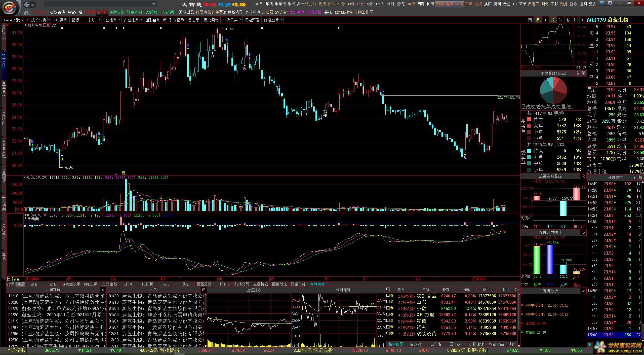
Task: Open 设 settings for 筹码分析
Action: pyautogui.click(x=583, y=291)
